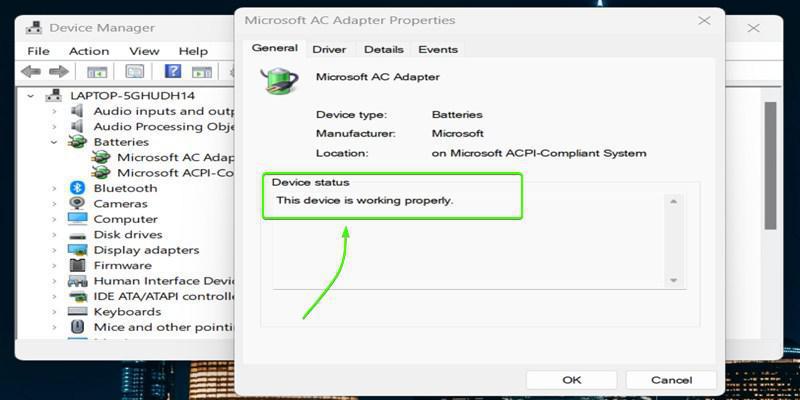Collapse the Batteries tree node
Screen dimensions: 800x400
[x=54, y=142]
